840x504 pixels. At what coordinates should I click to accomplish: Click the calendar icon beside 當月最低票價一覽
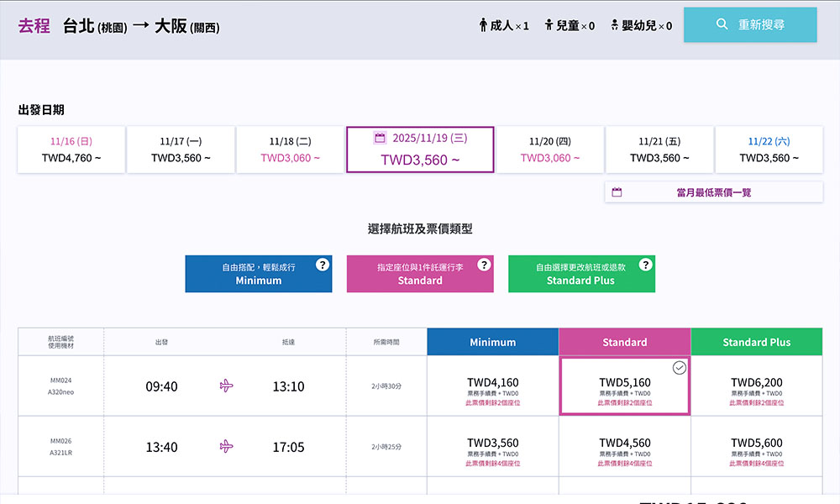[617, 192]
